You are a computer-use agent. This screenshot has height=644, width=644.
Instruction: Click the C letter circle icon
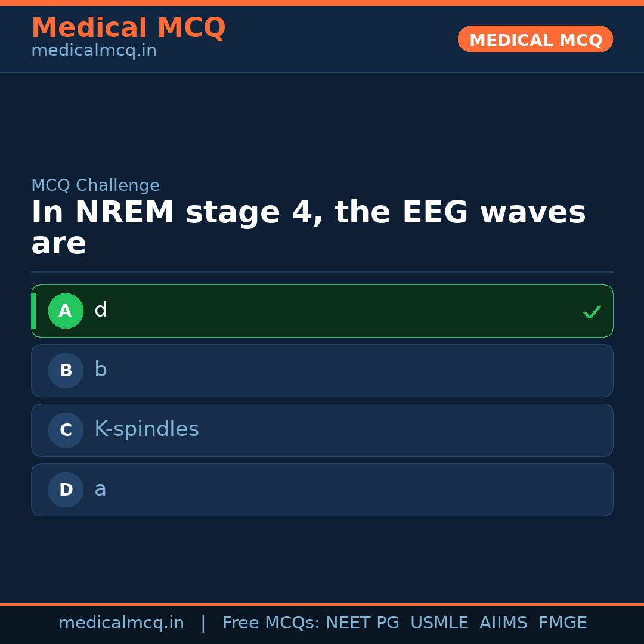point(66,430)
